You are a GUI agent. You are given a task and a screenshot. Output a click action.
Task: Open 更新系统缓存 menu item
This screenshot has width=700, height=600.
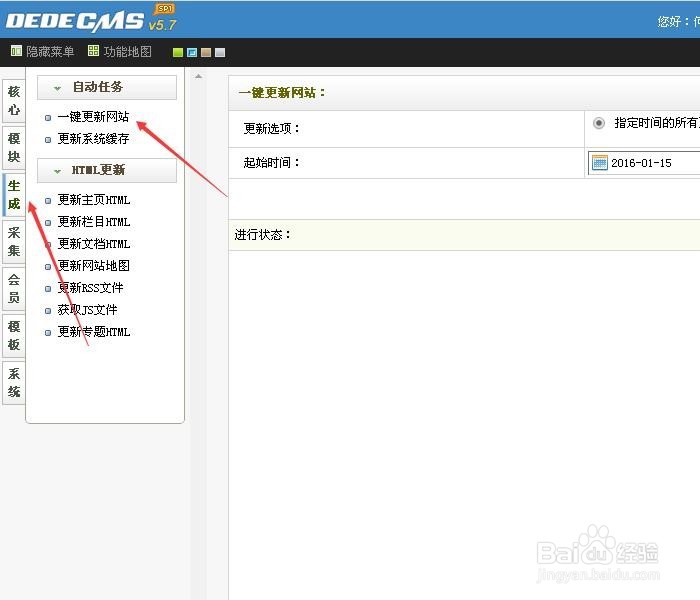coord(93,139)
